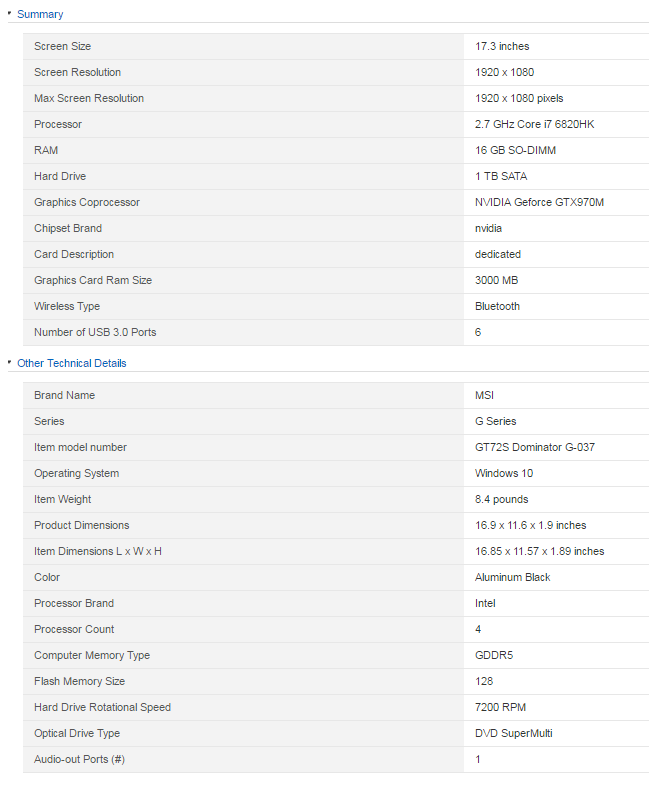This screenshot has width=649, height=785.
Task: Click the DVD SuperMulti optical drive value
Action: pyautogui.click(x=513, y=733)
